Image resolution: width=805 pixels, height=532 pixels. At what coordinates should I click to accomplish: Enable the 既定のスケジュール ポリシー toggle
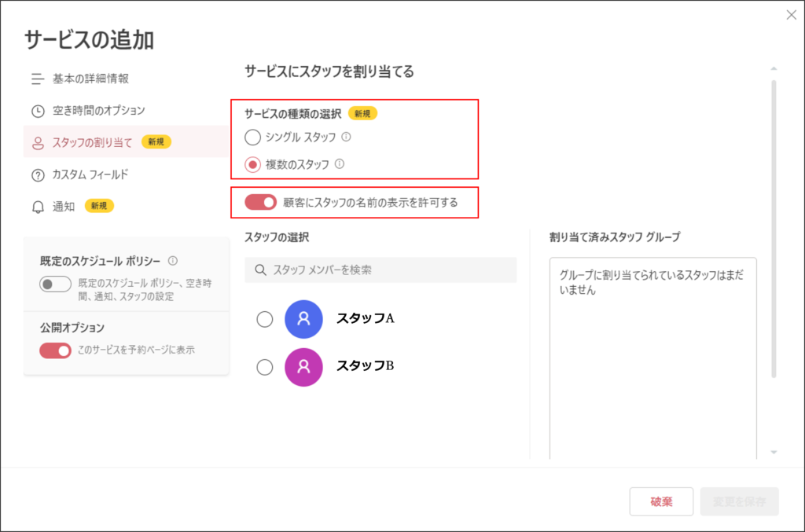(x=56, y=284)
